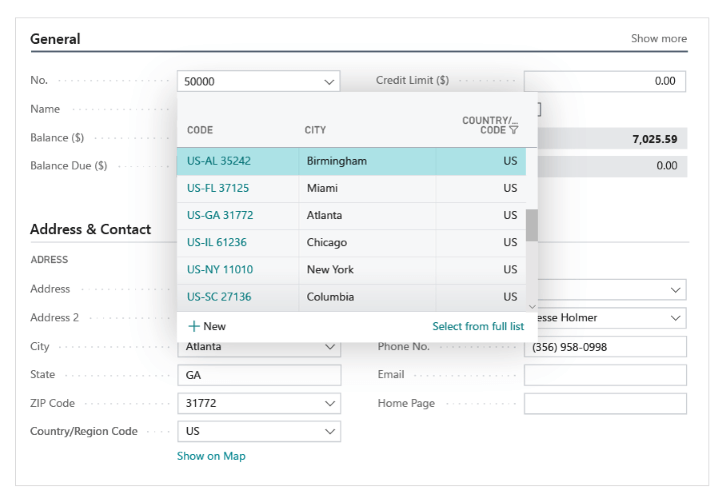
Task: Click the New York city cell
Action: (367, 270)
